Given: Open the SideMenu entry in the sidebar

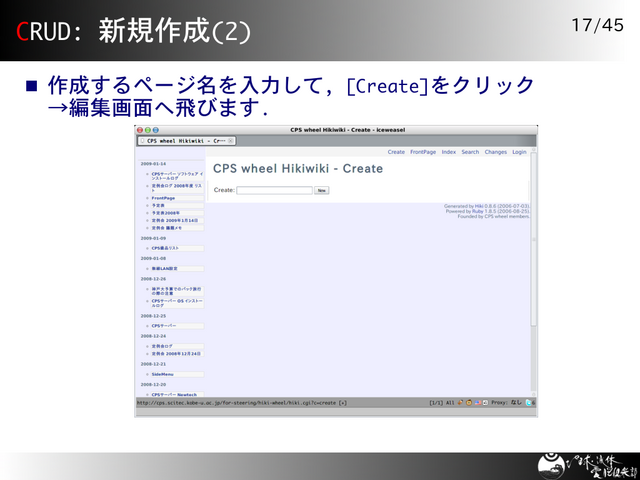Looking at the screenshot, I should click(162, 374).
